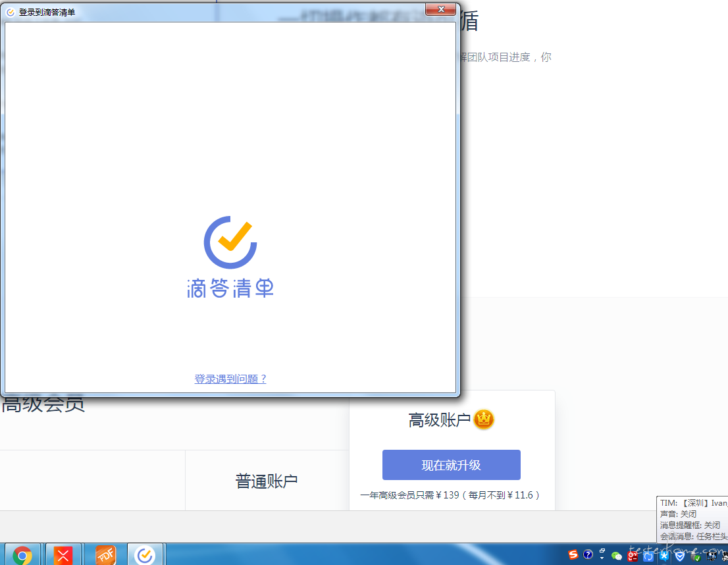Open the blue question mark help icon

click(588, 554)
